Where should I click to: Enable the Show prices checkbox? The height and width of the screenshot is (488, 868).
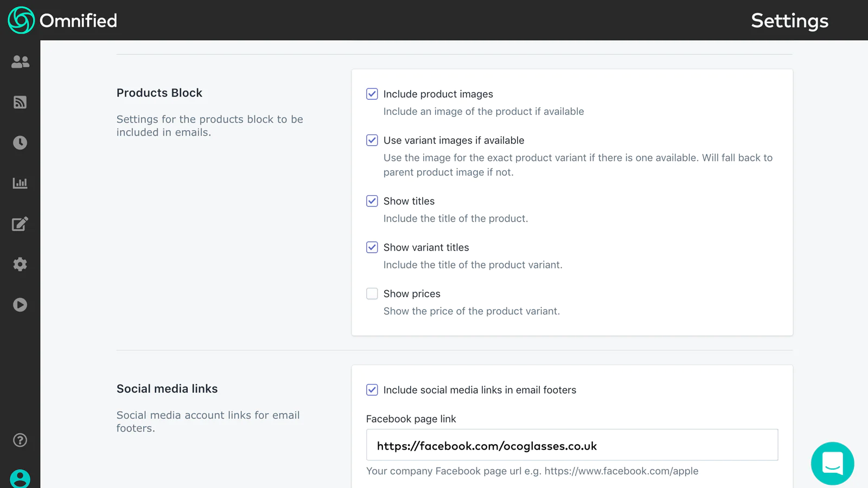pyautogui.click(x=372, y=294)
